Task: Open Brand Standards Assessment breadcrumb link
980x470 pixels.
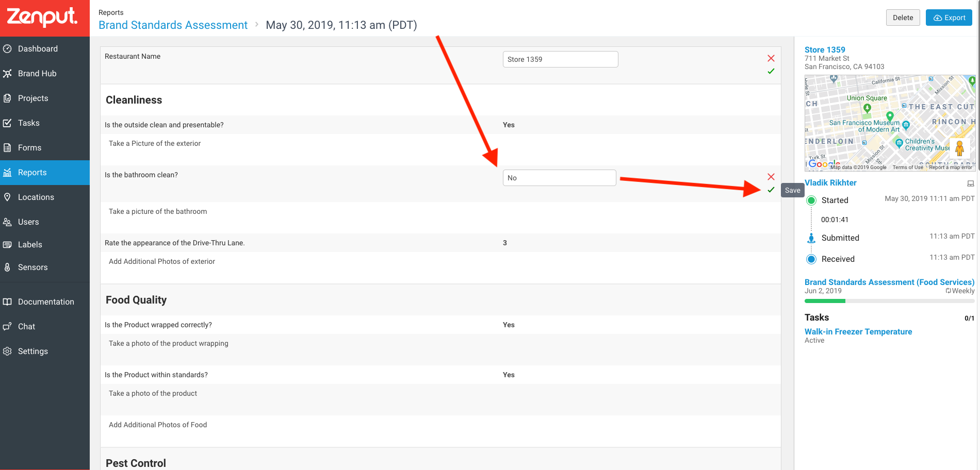Action: [173, 25]
